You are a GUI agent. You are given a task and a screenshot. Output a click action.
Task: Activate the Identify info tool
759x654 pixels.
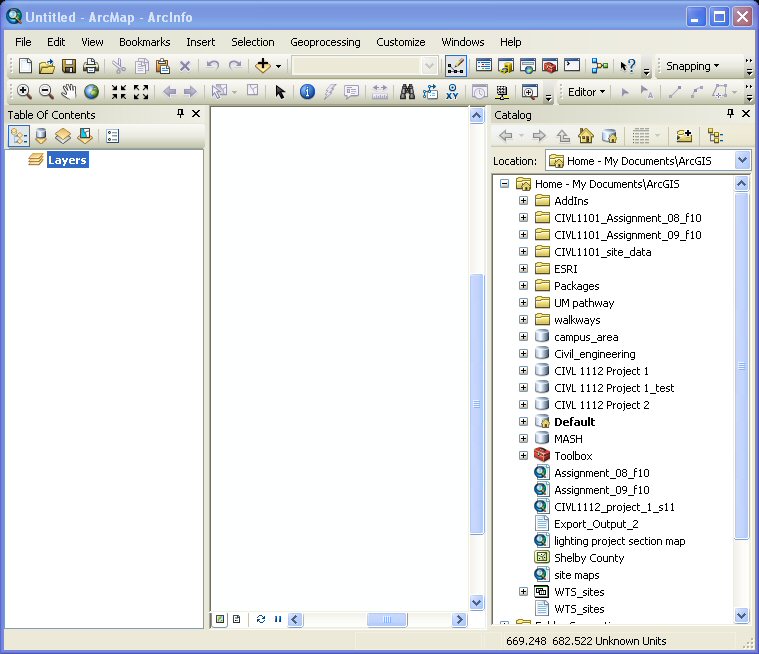click(x=307, y=91)
